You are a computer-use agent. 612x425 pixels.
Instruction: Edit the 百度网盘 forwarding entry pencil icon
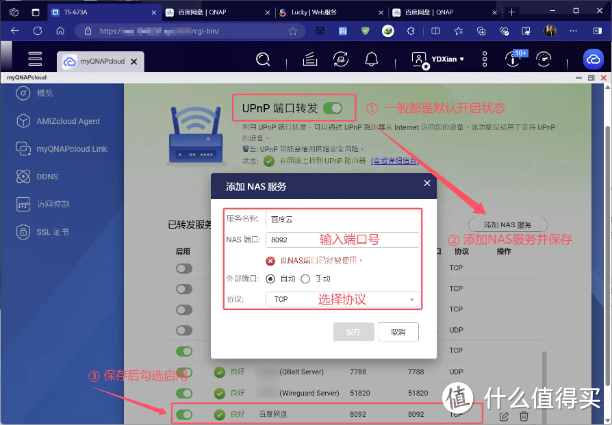pyautogui.click(x=504, y=416)
